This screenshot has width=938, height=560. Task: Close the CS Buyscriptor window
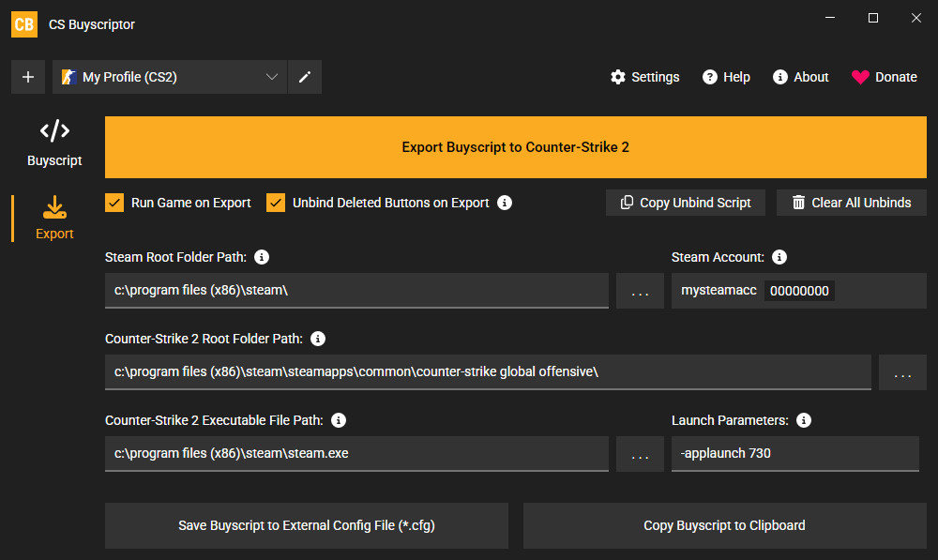915,18
